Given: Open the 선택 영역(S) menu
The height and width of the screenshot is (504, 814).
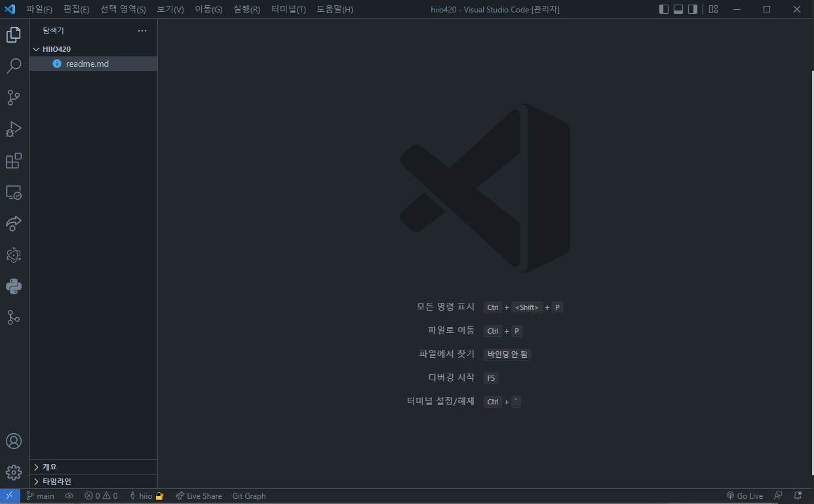Looking at the screenshot, I should pos(123,9).
